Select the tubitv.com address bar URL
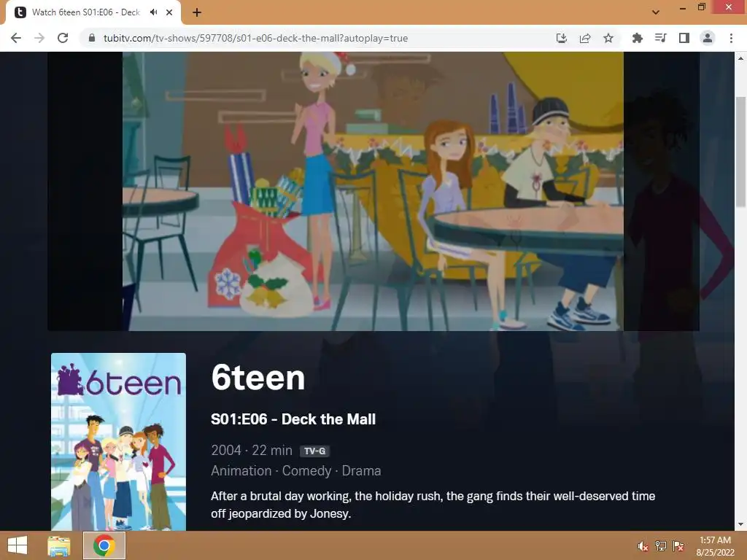This screenshot has width=747, height=560. (x=255, y=38)
